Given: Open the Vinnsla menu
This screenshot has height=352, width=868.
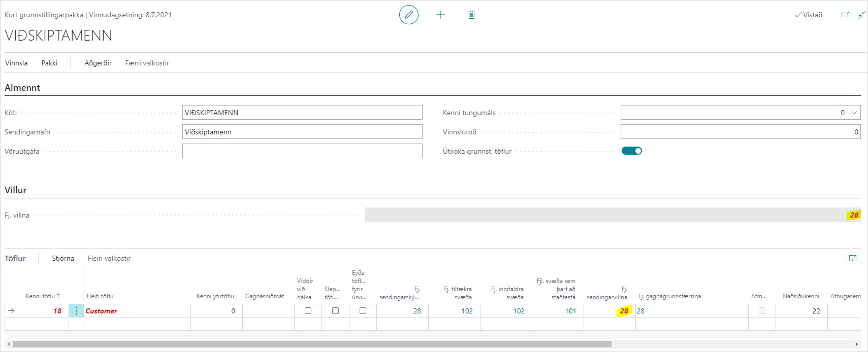Looking at the screenshot, I should [x=16, y=63].
